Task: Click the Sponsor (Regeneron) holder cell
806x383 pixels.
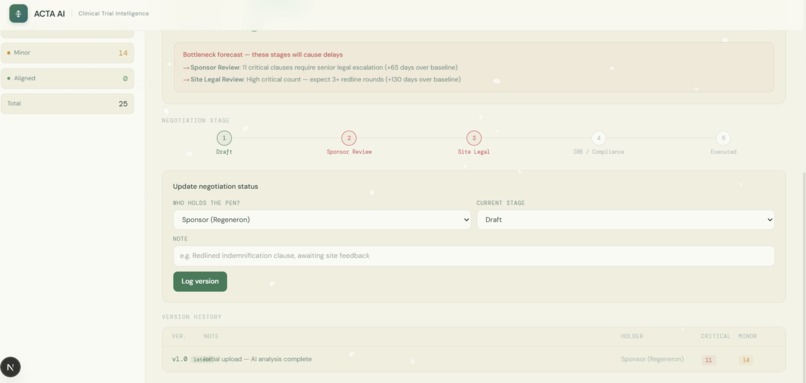Action: (x=652, y=359)
